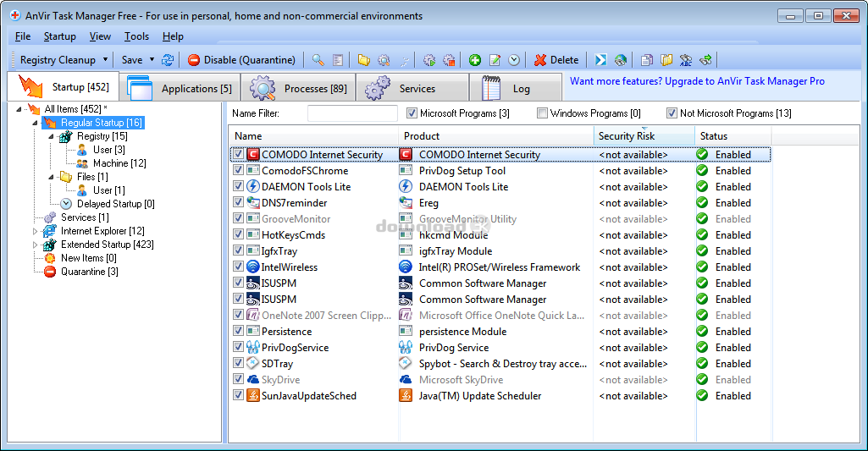Click the blue arrow toolbar icon
Viewport: 868px width, 451px height.
601,60
